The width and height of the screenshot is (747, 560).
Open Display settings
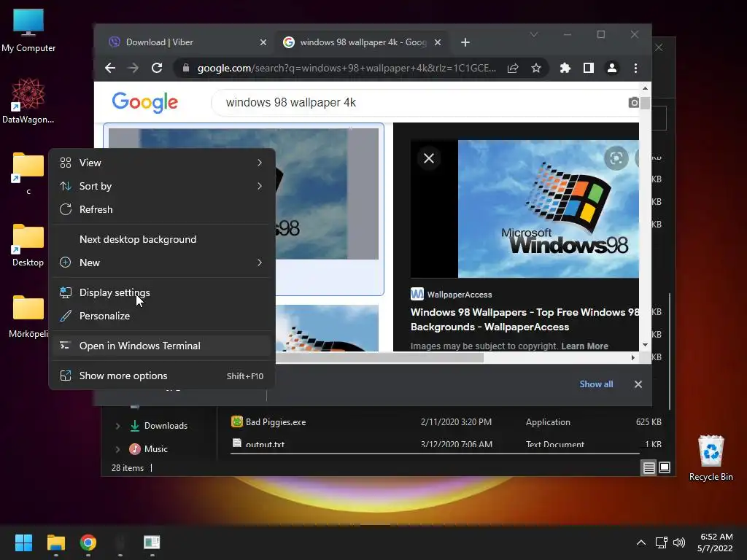pyautogui.click(x=161, y=293)
